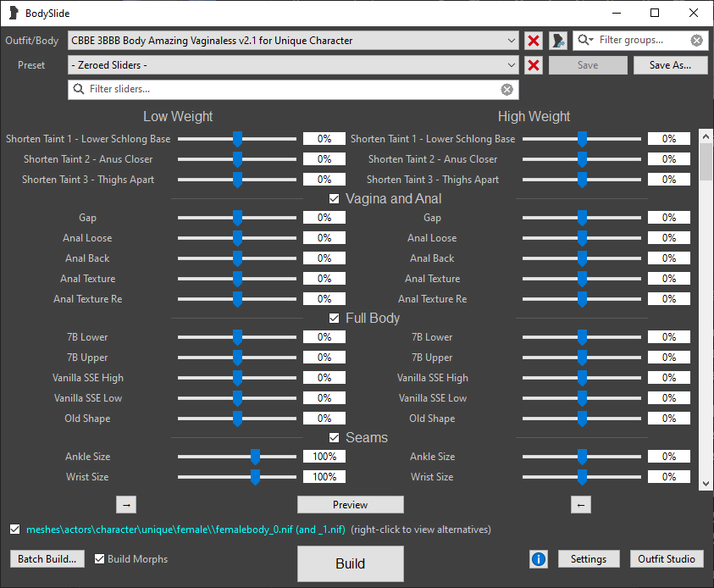The height and width of the screenshot is (588, 714).
Task: Click the greyed Save button
Action: pyautogui.click(x=588, y=65)
